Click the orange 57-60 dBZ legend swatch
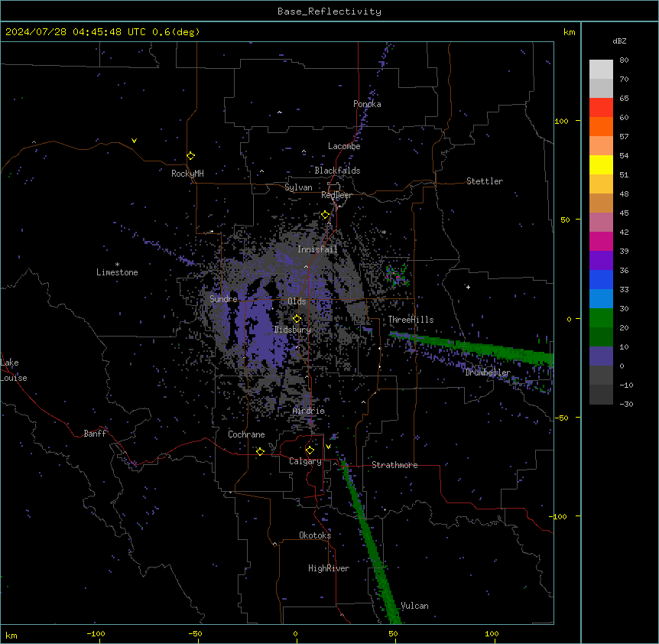659x644 pixels. (601, 126)
